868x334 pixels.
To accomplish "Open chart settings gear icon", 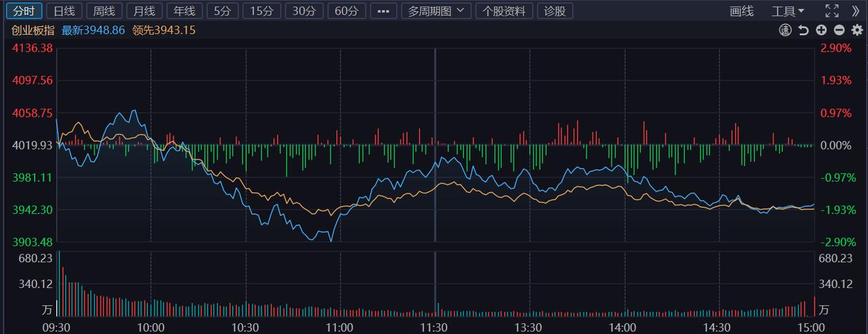I will point(856,30).
